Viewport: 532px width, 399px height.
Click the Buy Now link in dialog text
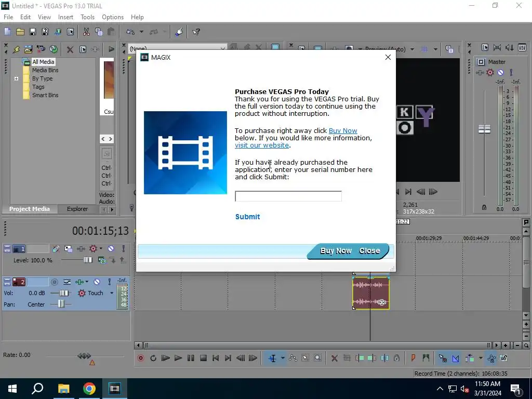point(343,130)
